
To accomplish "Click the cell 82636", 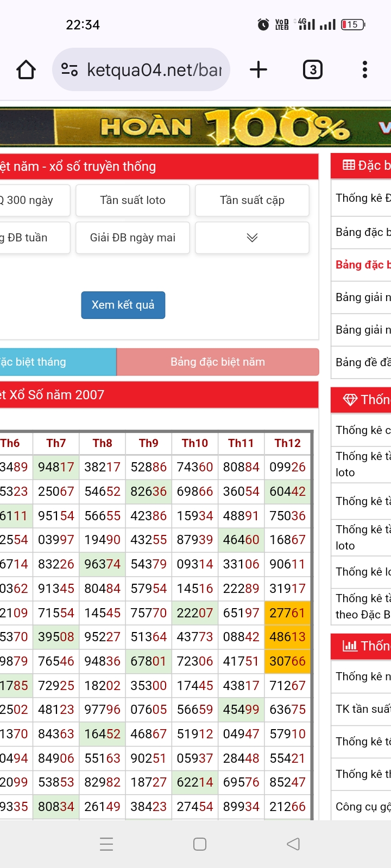I will point(148,492).
